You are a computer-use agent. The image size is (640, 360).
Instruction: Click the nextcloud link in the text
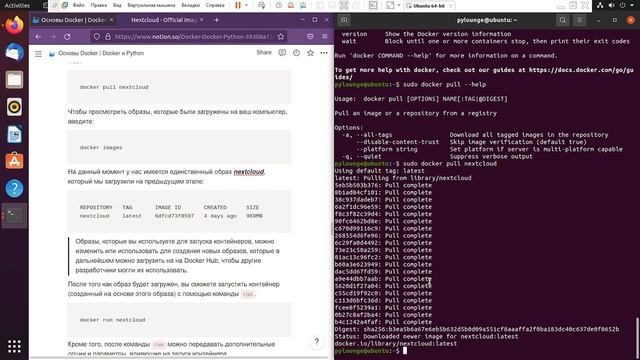tap(249, 172)
